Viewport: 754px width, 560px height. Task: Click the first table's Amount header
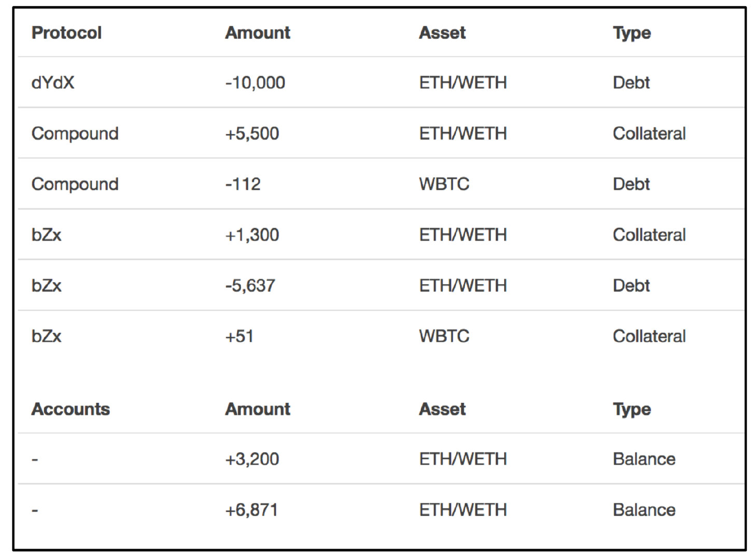257,33
